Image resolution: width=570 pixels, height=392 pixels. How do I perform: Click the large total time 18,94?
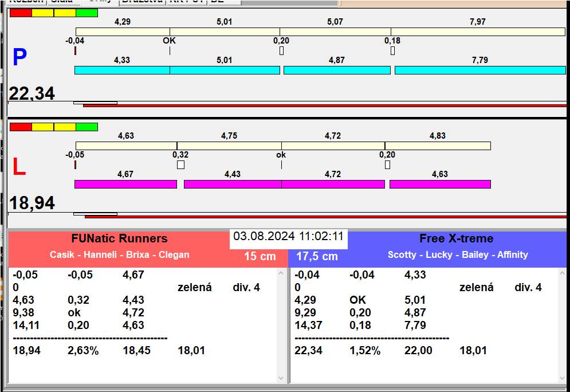click(32, 203)
